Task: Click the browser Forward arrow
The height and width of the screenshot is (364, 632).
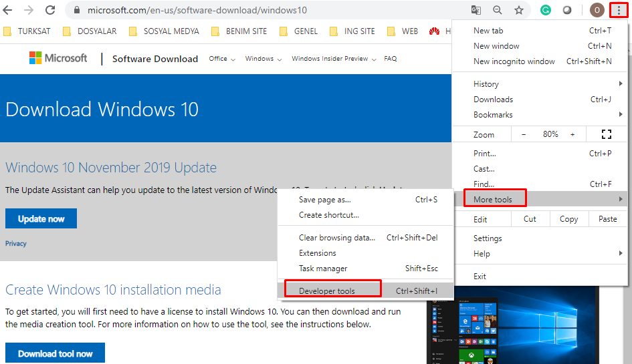Action: (29, 10)
